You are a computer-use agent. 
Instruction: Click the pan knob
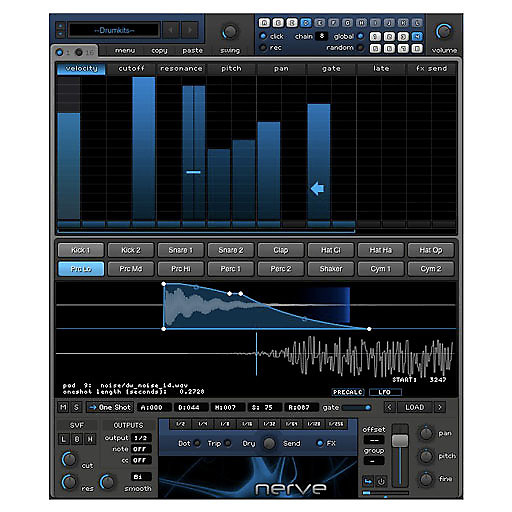click(x=426, y=433)
